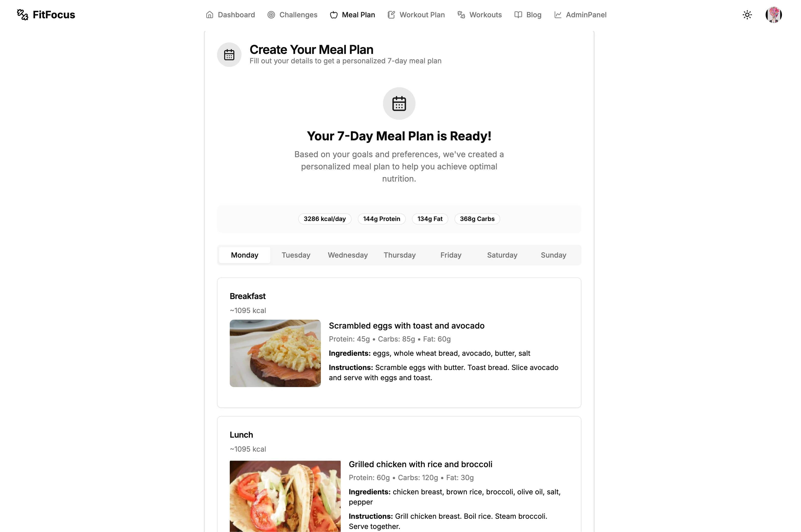Click the 3286 kcal/day badge

[x=325, y=219]
